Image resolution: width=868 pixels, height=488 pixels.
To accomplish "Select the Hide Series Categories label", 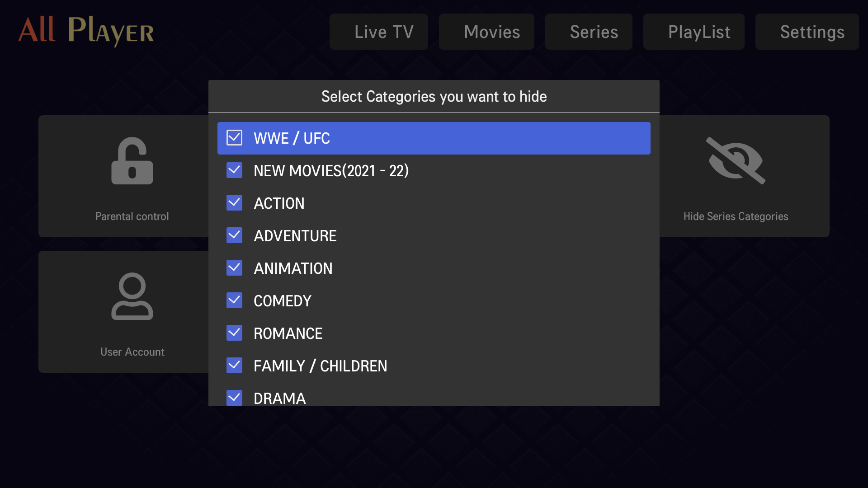I will pos(736,216).
